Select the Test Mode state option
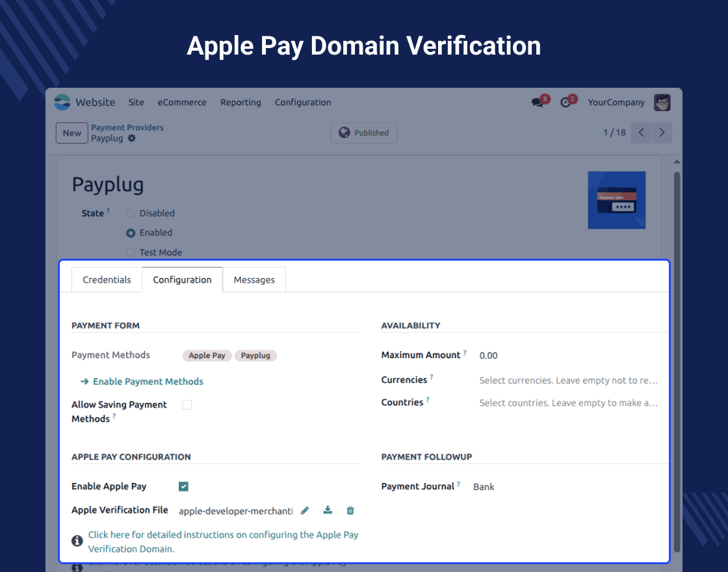The image size is (728, 572). tap(131, 252)
